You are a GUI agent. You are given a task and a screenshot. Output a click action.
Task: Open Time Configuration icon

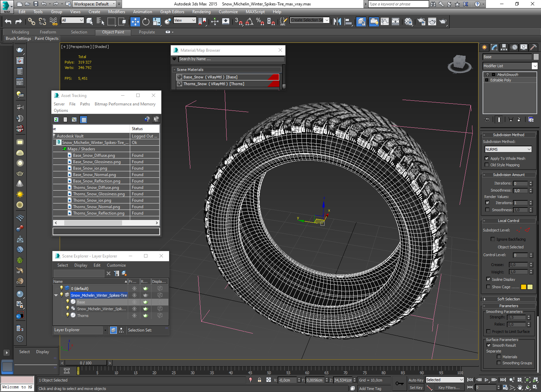click(x=505, y=387)
